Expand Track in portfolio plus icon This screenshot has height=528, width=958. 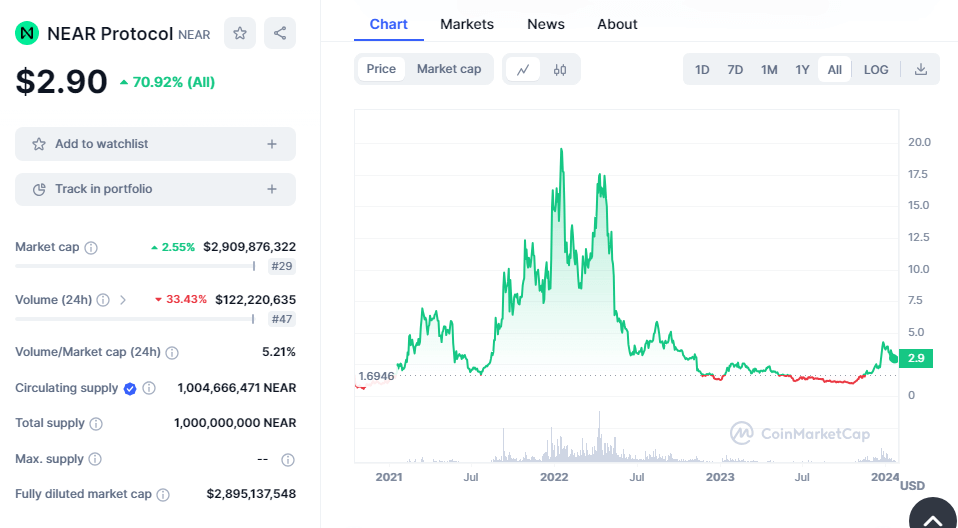[272, 189]
